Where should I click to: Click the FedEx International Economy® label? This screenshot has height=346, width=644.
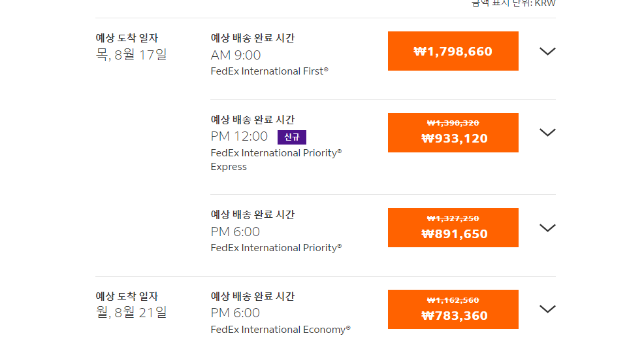(280, 330)
